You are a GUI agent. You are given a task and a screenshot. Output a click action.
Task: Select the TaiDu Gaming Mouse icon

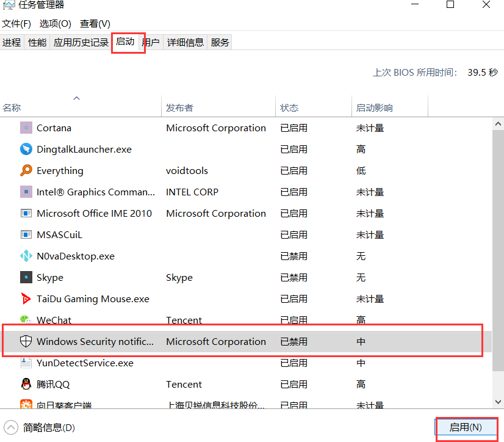[26, 299]
